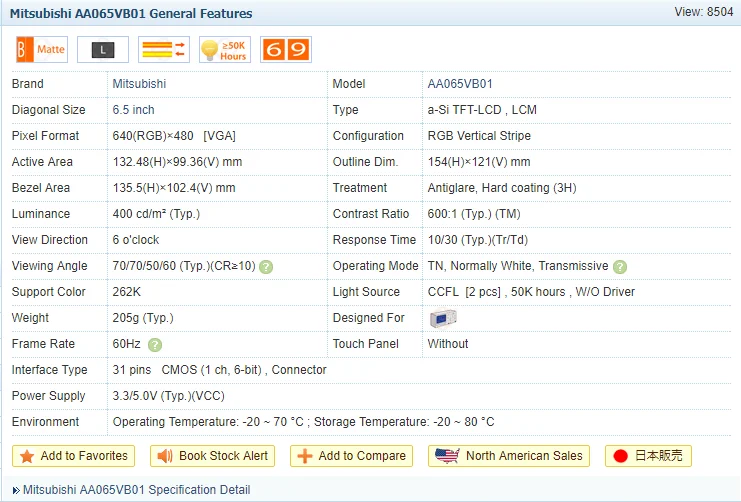Click the 'a-Si TFT-LCD , LCM' type value
This screenshot has height=502, width=741.
pyautogui.click(x=482, y=110)
